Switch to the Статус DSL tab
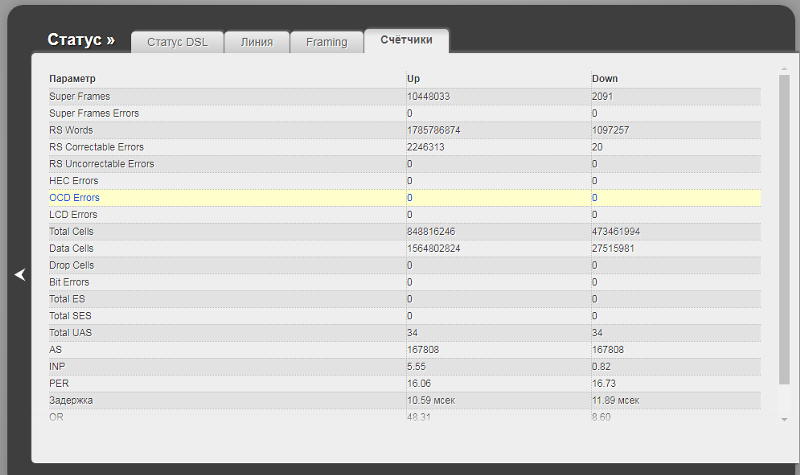The width and height of the screenshot is (800, 475). (x=177, y=42)
